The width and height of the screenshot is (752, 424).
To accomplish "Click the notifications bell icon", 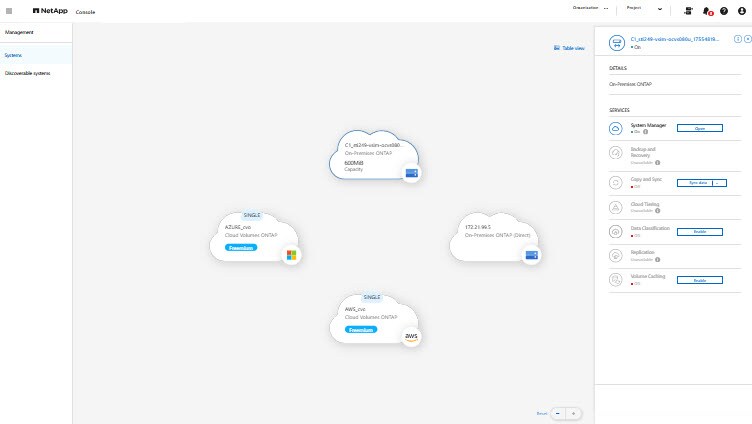I will pyautogui.click(x=708, y=11).
